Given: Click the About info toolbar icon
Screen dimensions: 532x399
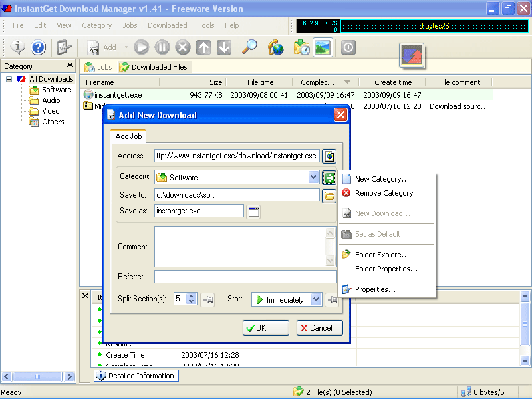Looking at the screenshot, I should [18, 47].
